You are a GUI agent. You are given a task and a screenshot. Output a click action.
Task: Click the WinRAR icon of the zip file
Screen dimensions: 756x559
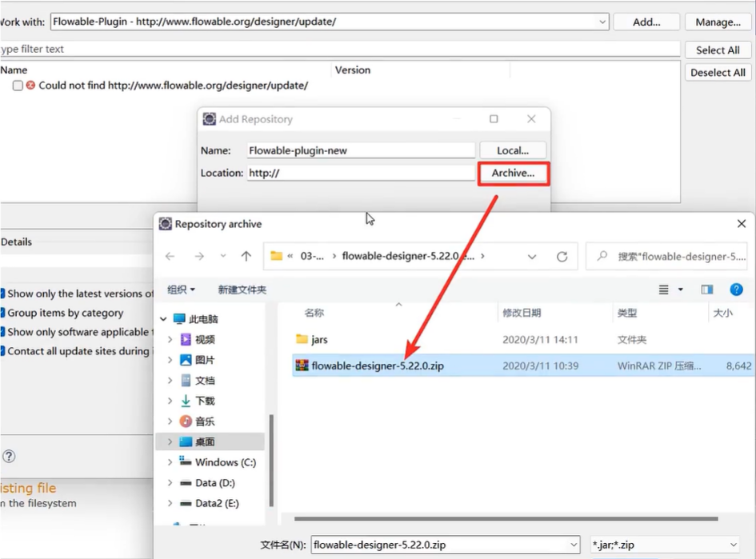pos(302,365)
